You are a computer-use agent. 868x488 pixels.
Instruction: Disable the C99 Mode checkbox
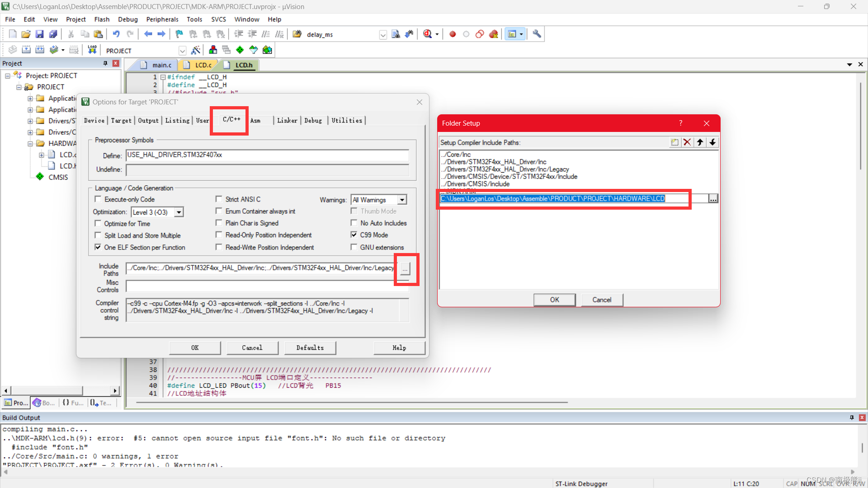(354, 235)
